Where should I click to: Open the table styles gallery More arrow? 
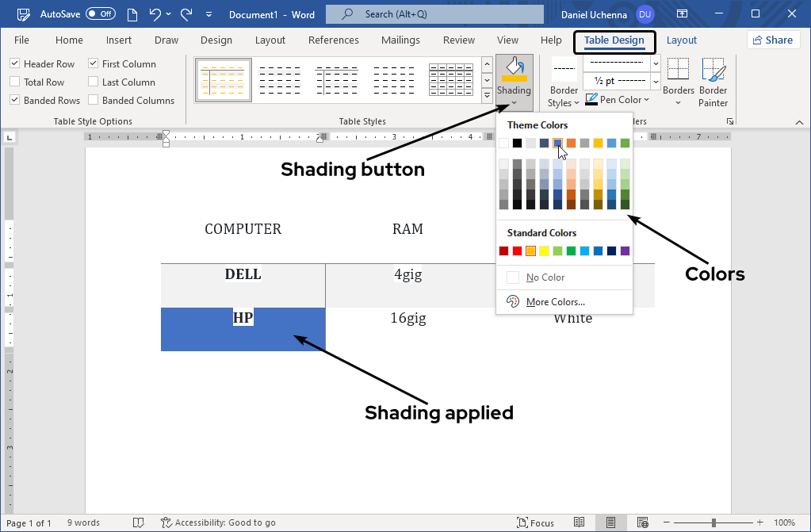(487, 94)
